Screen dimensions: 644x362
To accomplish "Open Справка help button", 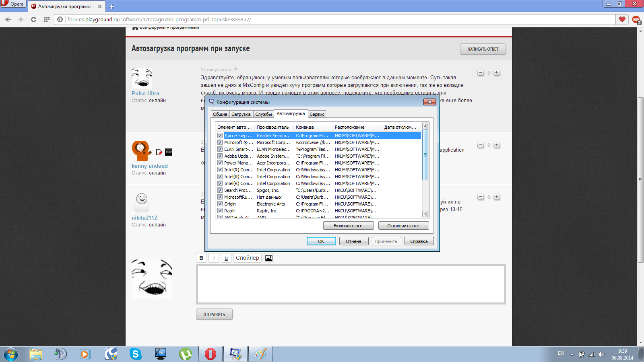I will [x=419, y=241].
